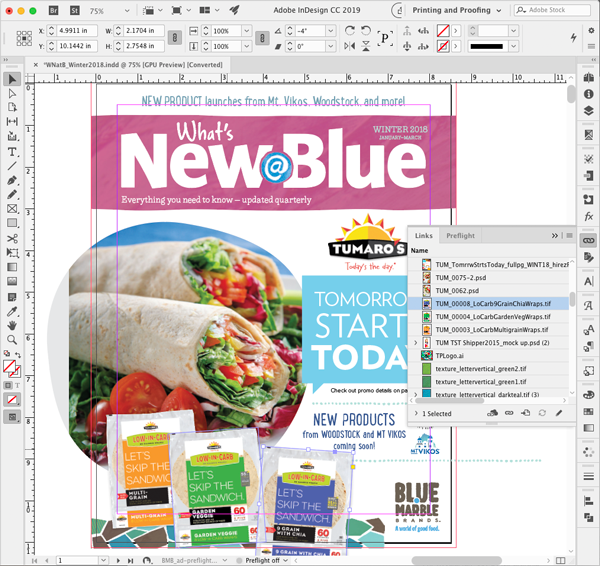Select the Pencil tool

(12, 194)
